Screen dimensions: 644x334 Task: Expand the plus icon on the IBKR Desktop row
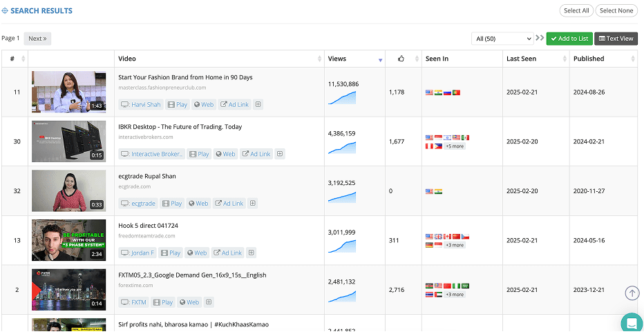[x=280, y=154]
